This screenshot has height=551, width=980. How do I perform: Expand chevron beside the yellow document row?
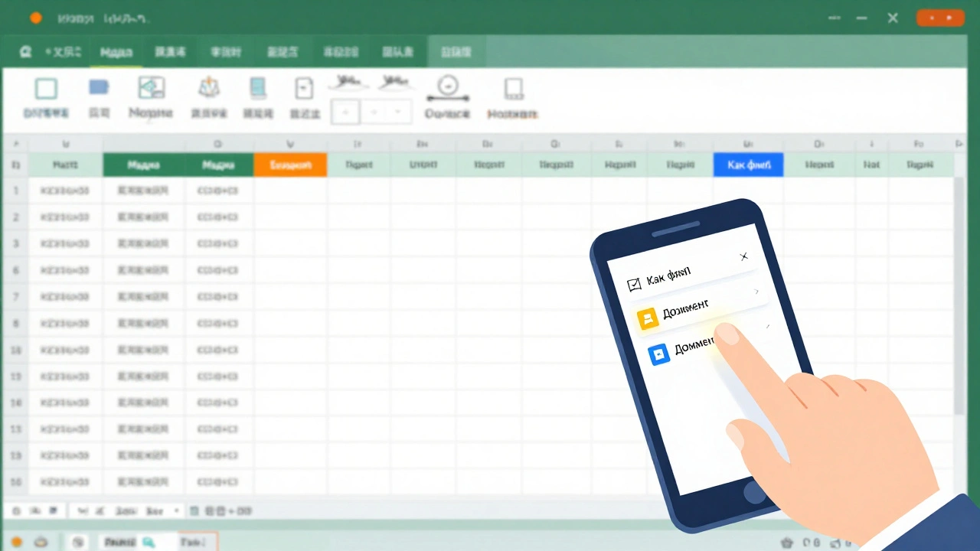tap(756, 292)
